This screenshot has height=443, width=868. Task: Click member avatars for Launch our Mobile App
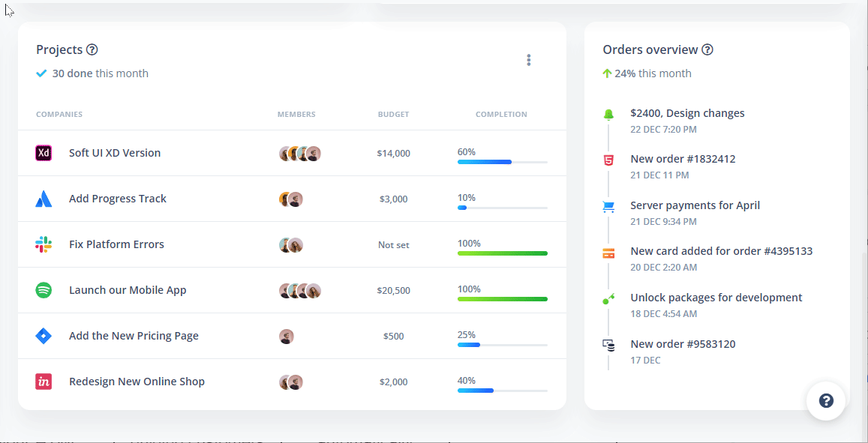tap(300, 291)
